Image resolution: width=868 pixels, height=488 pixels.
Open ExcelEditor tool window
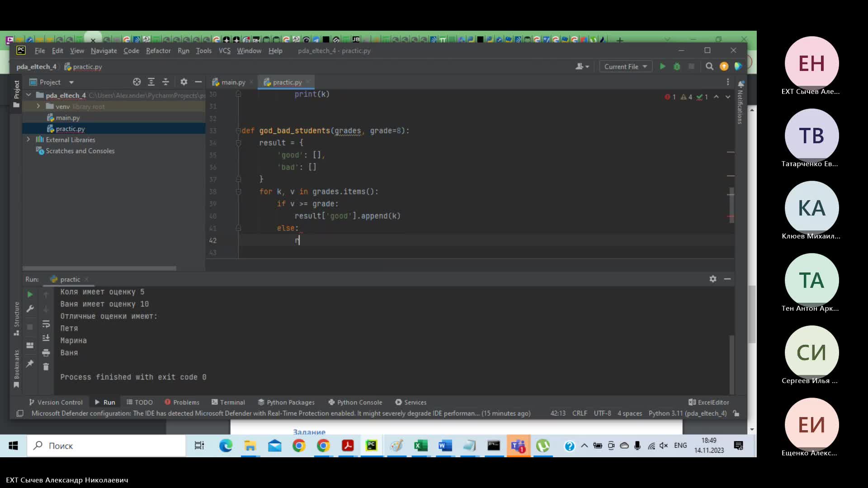(x=709, y=402)
